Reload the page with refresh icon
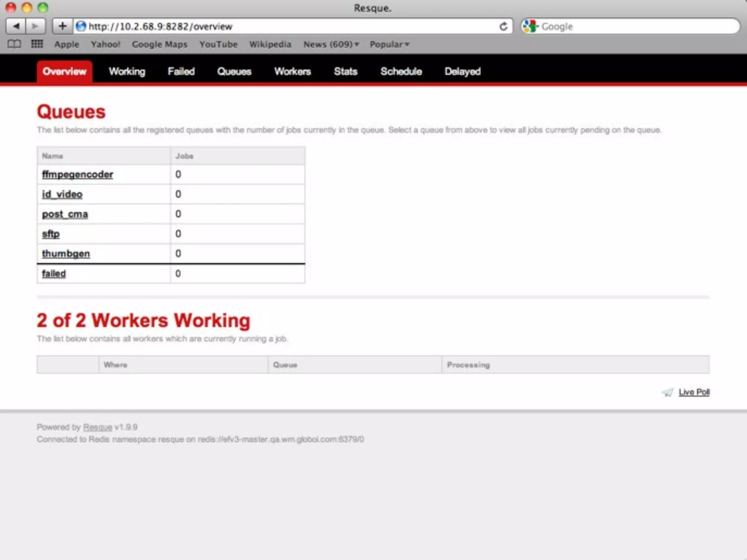Image resolution: width=747 pixels, height=560 pixels. 503,26
